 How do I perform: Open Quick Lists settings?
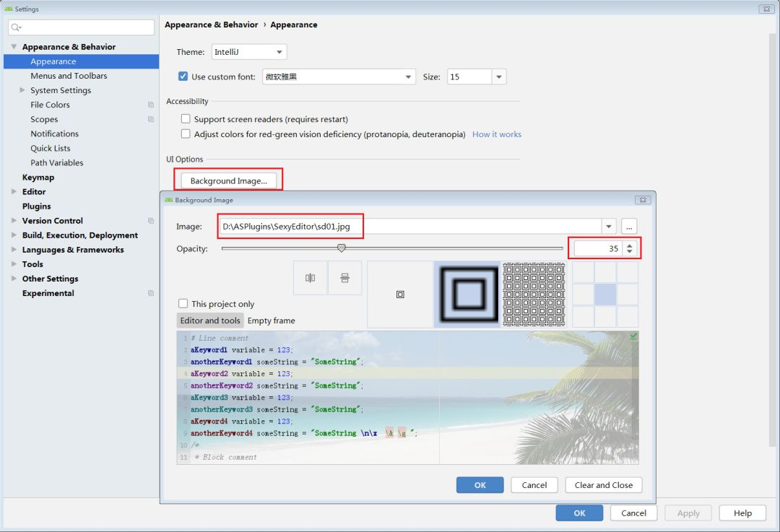51,148
